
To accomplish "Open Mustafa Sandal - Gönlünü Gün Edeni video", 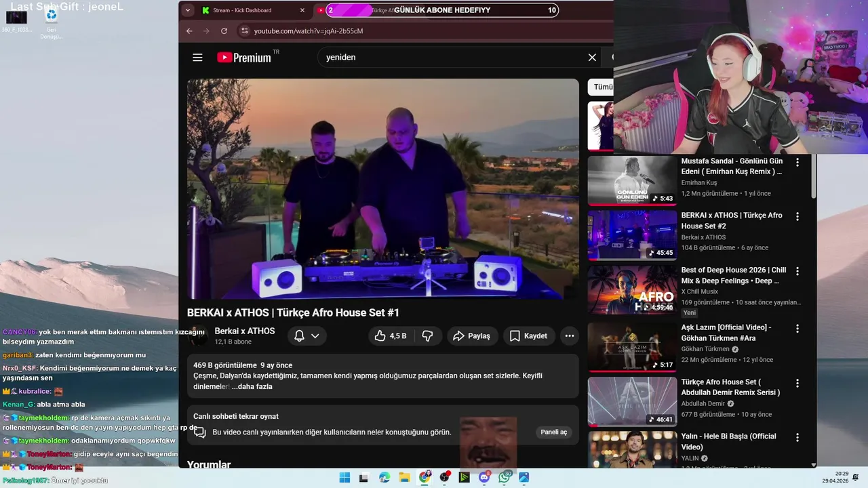I will (x=732, y=167).
